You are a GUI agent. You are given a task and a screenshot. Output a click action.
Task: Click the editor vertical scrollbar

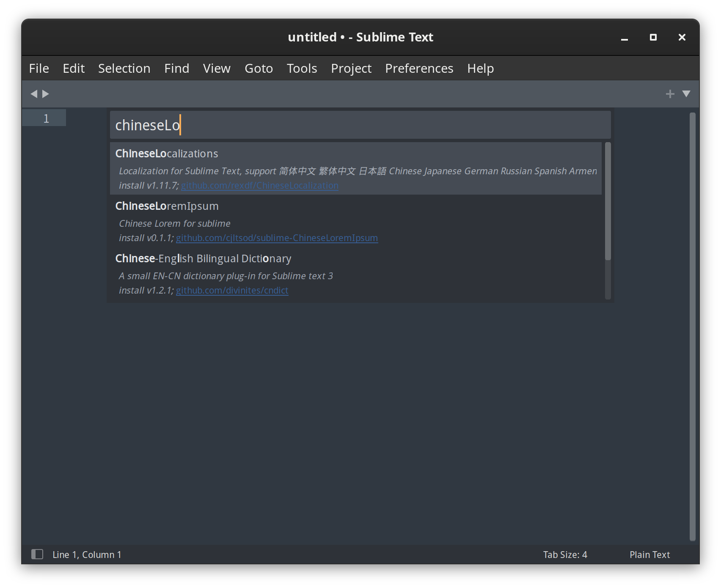692,326
